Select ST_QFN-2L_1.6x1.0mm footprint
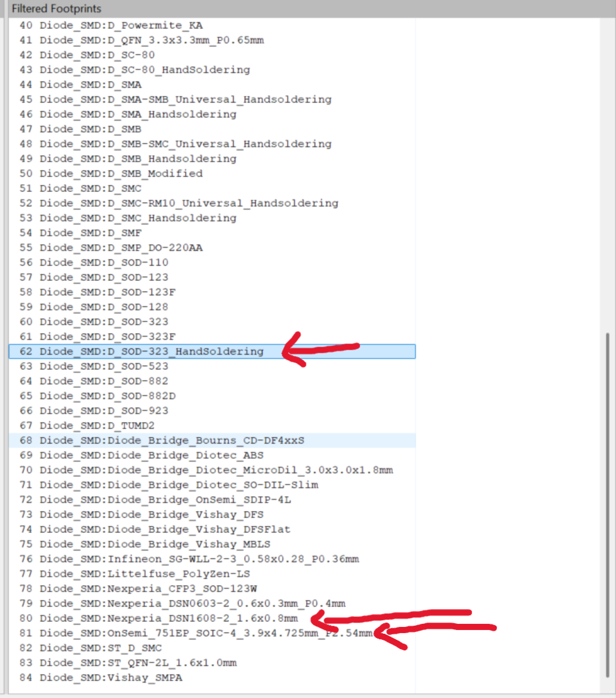This screenshot has width=616, height=698. tap(138, 663)
